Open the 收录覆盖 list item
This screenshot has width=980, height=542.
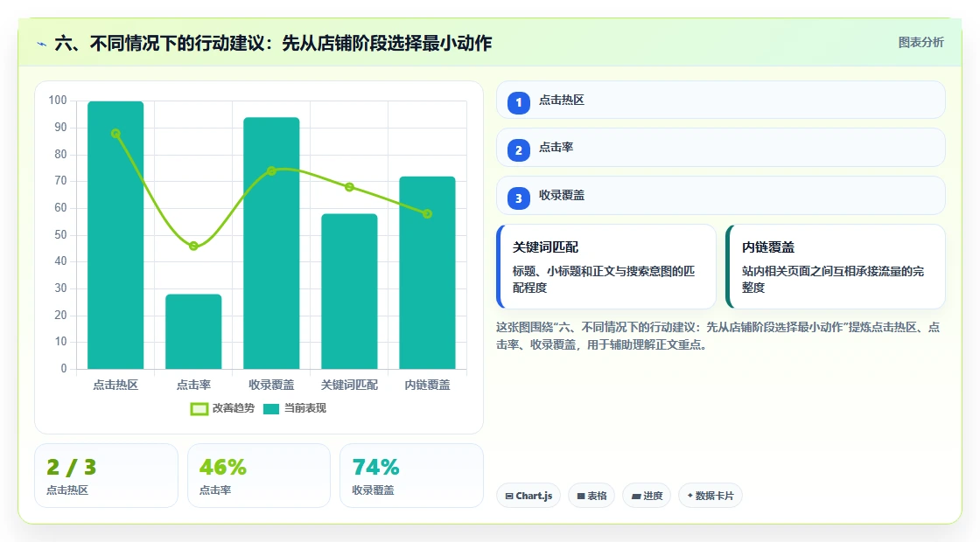(x=721, y=196)
